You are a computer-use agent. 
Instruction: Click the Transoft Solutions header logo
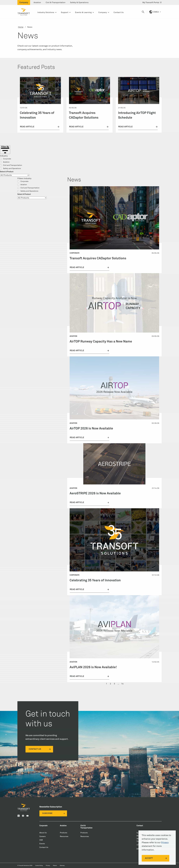pyautogui.click(x=24, y=12)
